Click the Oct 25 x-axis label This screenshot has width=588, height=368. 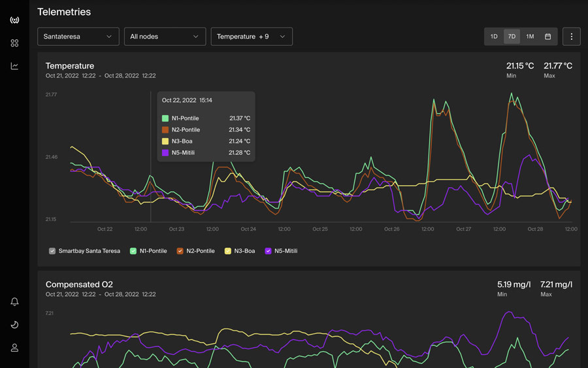click(320, 229)
